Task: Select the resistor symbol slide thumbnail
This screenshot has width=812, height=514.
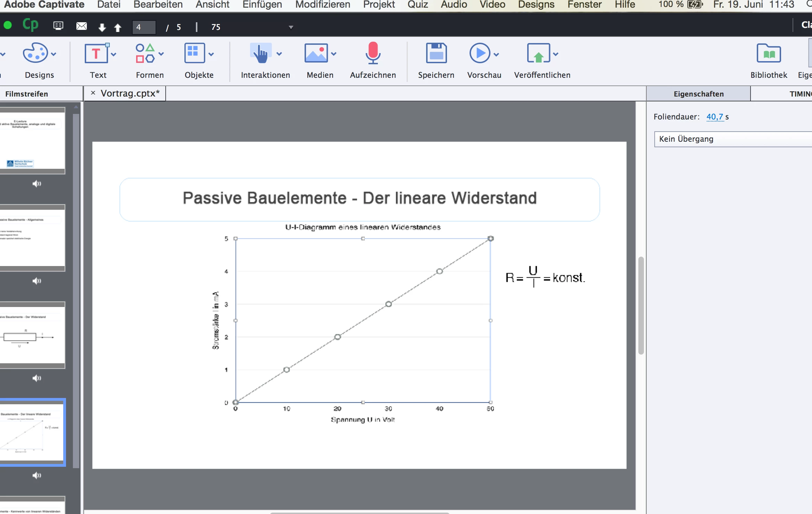Action: click(32, 335)
